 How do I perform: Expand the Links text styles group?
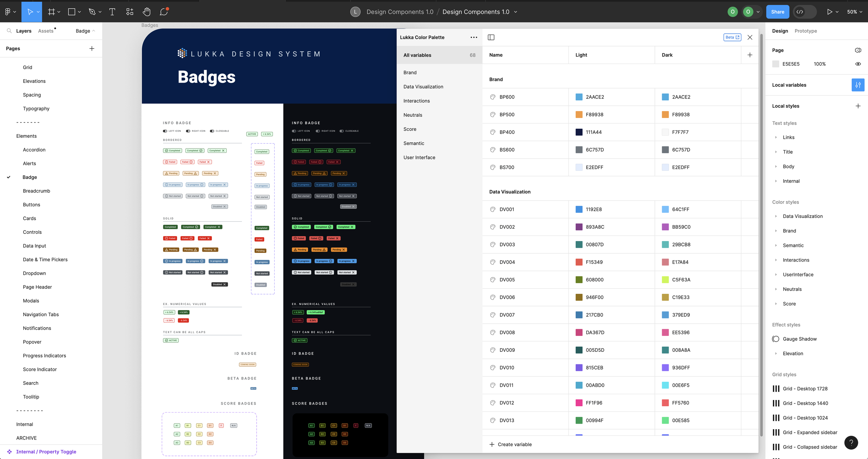[x=776, y=137]
